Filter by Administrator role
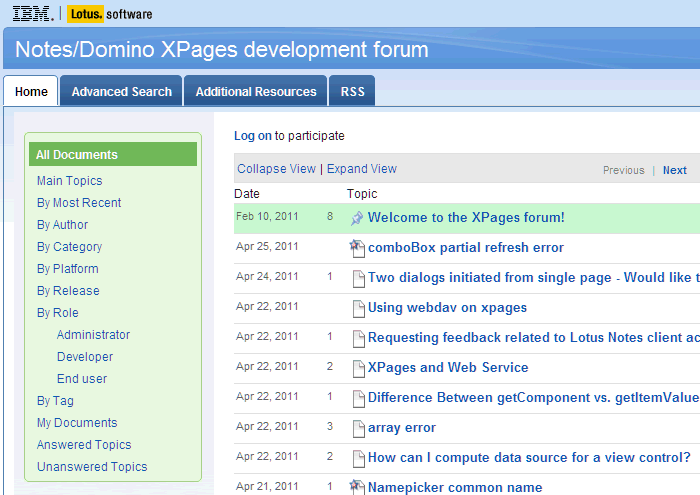This screenshot has width=700, height=495. pos(93,335)
